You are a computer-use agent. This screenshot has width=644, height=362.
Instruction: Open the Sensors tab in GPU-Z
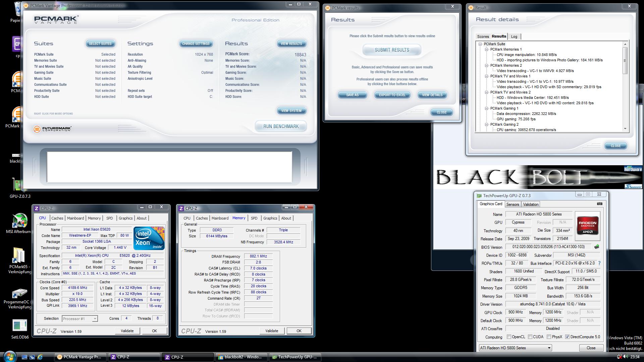pos(513,204)
